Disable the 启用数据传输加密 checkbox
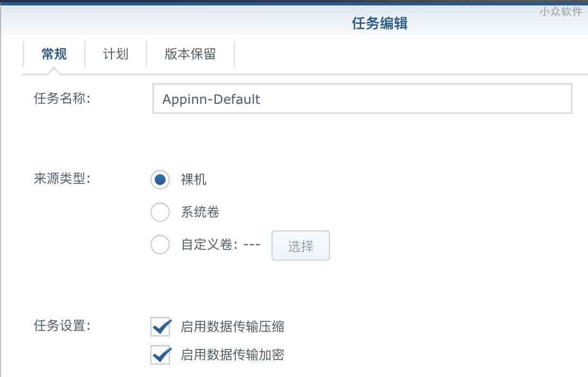 pos(160,355)
